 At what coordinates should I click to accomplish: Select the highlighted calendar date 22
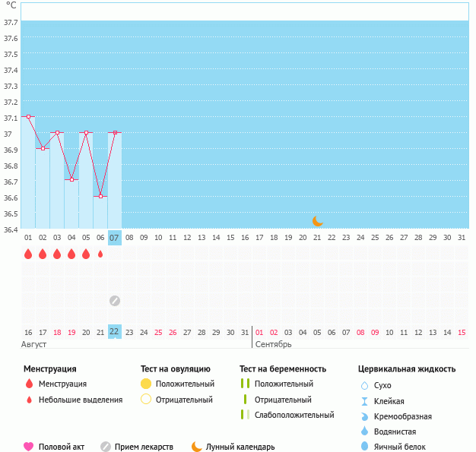click(x=115, y=332)
